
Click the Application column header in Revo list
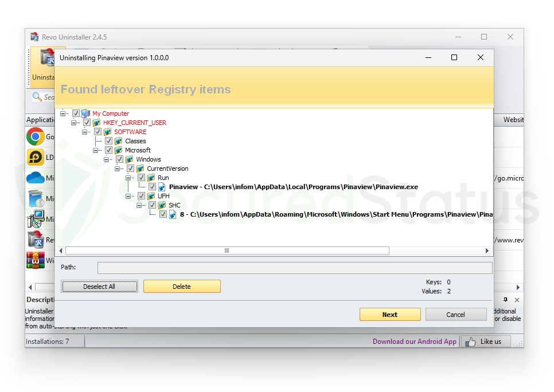point(40,120)
